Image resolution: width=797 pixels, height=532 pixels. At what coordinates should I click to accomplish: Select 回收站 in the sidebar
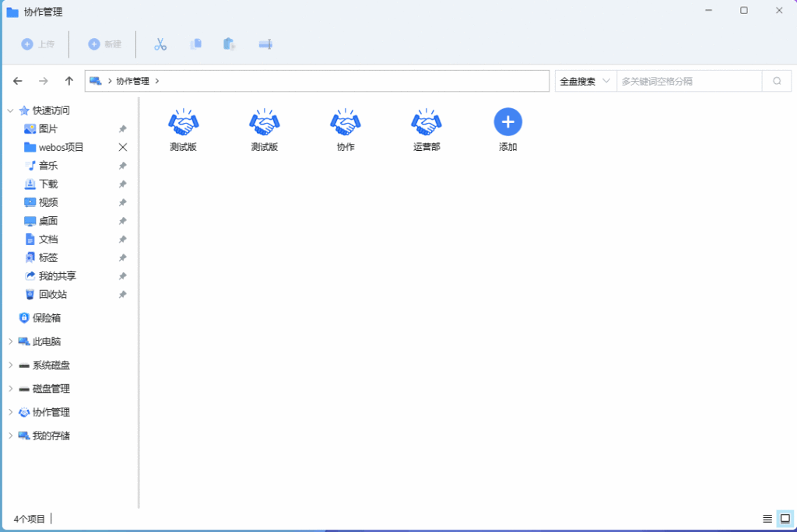52,294
